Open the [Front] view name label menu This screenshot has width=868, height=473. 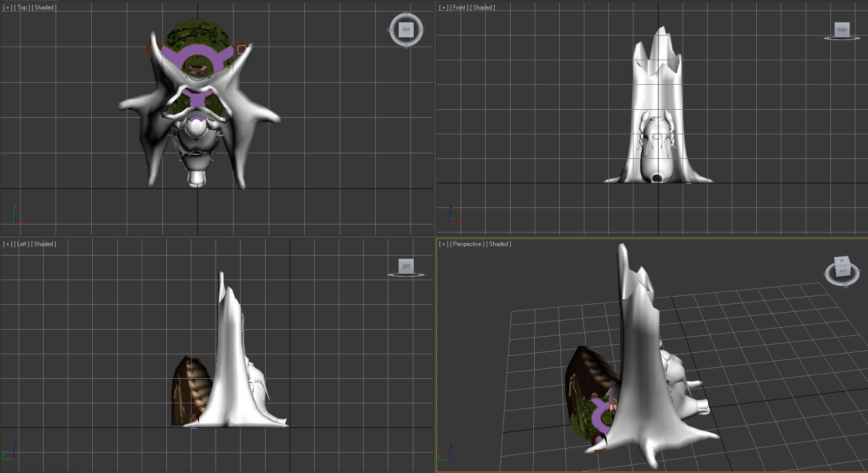point(459,8)
